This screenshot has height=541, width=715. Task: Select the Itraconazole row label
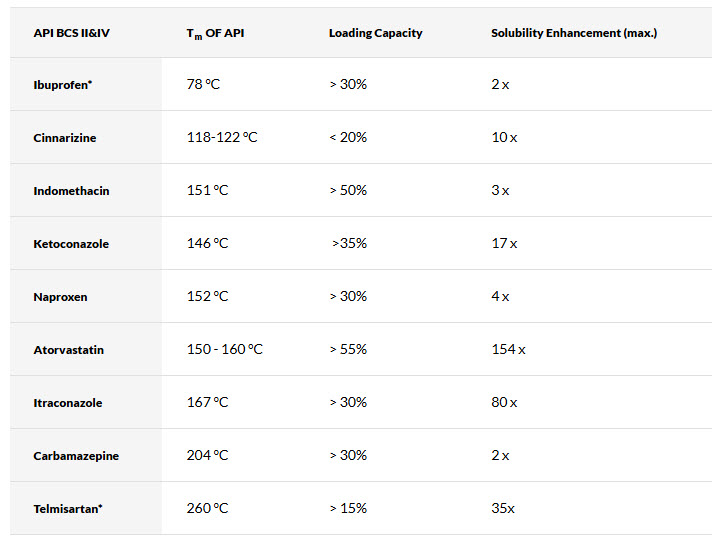[x=67, y=403]
